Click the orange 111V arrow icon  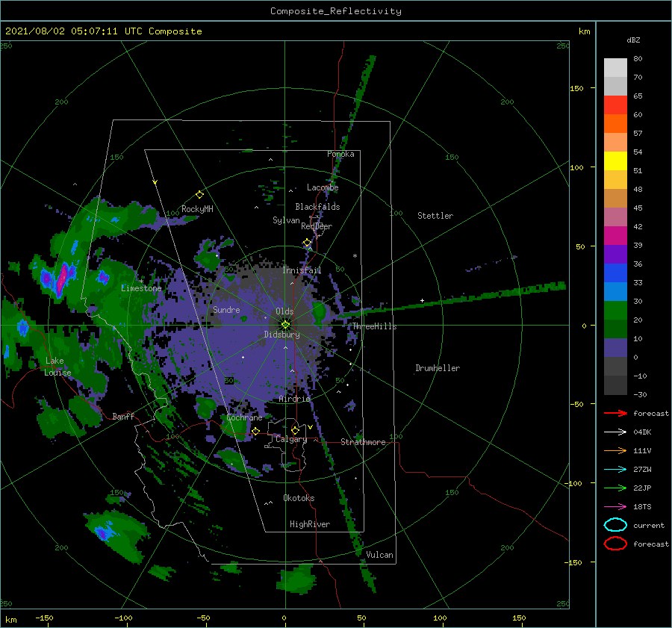pyautogui.click(x=615, y=450)
